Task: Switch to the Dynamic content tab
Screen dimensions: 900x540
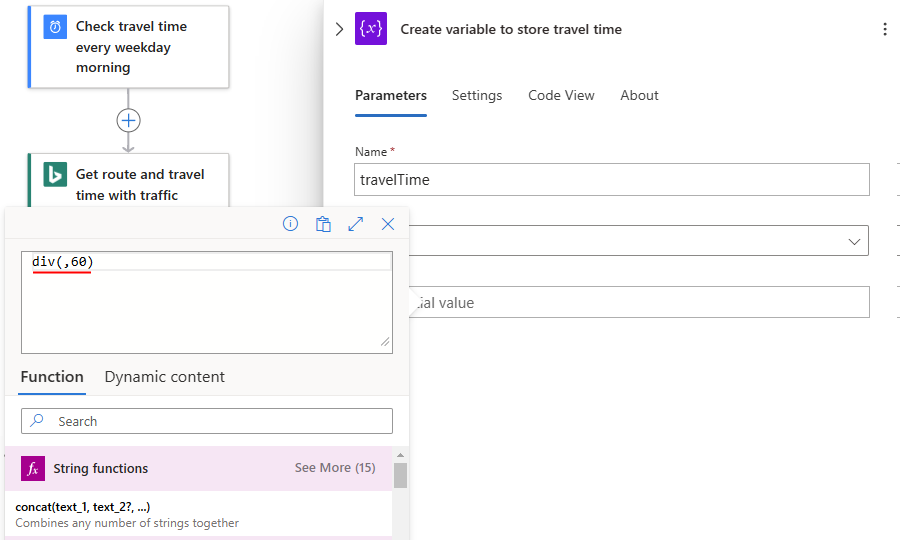Action: click(x=164, y=377)
